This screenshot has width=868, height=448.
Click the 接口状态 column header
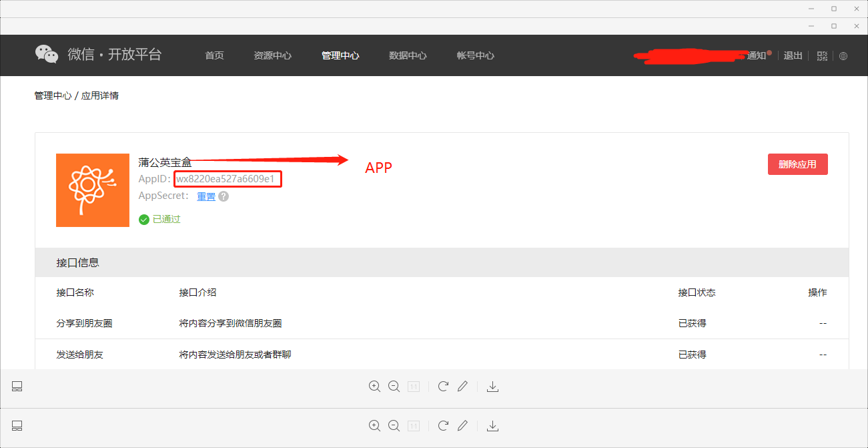coord(697,292)
